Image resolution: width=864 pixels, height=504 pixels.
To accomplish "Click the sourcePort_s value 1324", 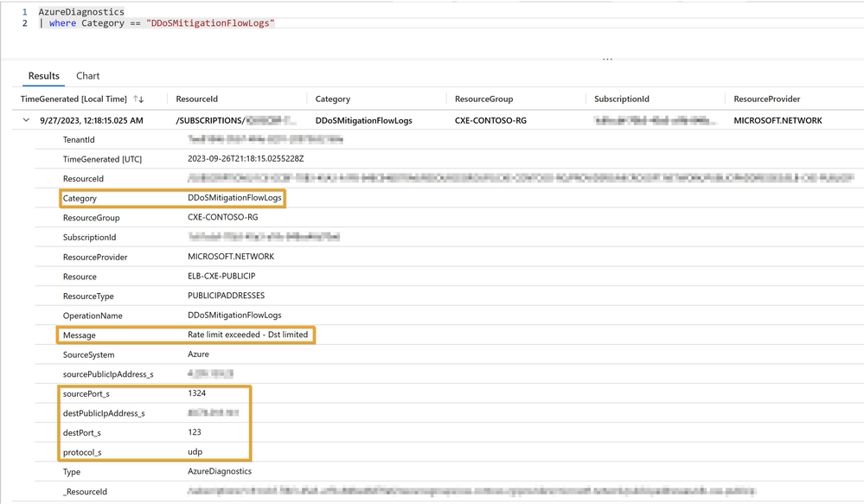I will pyautogui.click(x=196, y=393).
